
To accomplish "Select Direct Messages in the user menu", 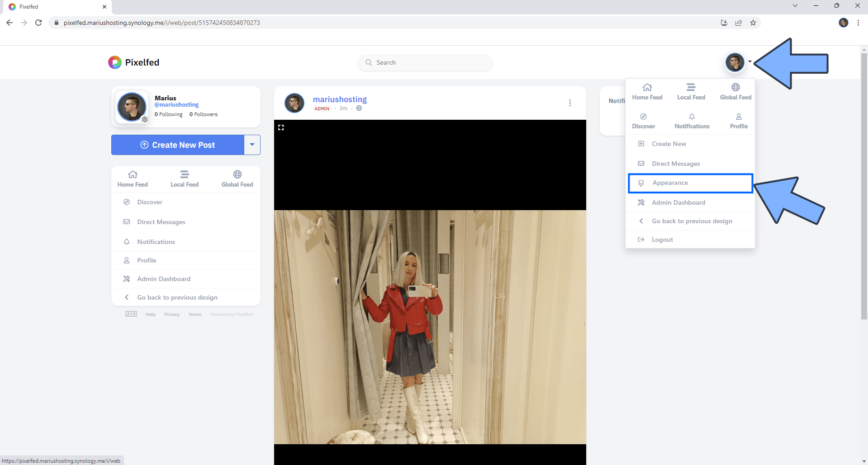I will pyautogui.click(x=675, y=164).
